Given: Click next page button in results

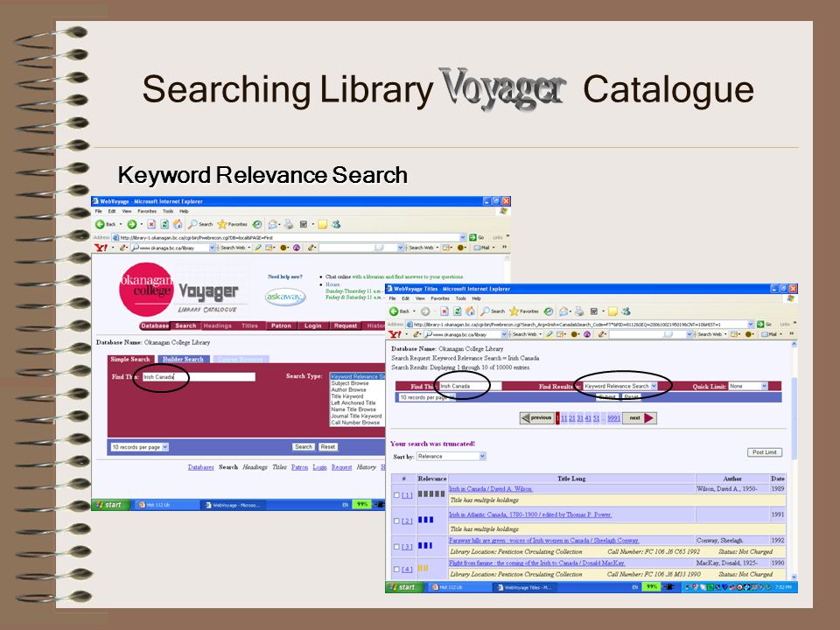Looking at the screenshot, I should pyautogui.click(x=639, y=418).
